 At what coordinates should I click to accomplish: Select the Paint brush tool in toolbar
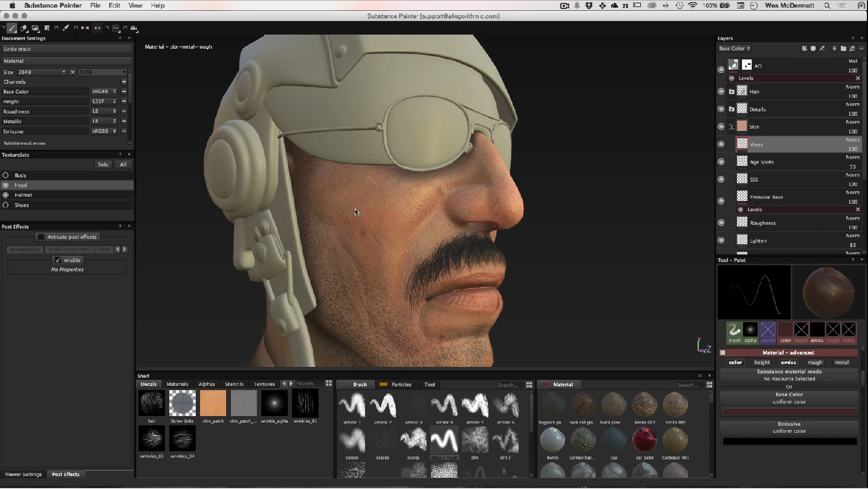pyautogui.click(x=12, y=28)
